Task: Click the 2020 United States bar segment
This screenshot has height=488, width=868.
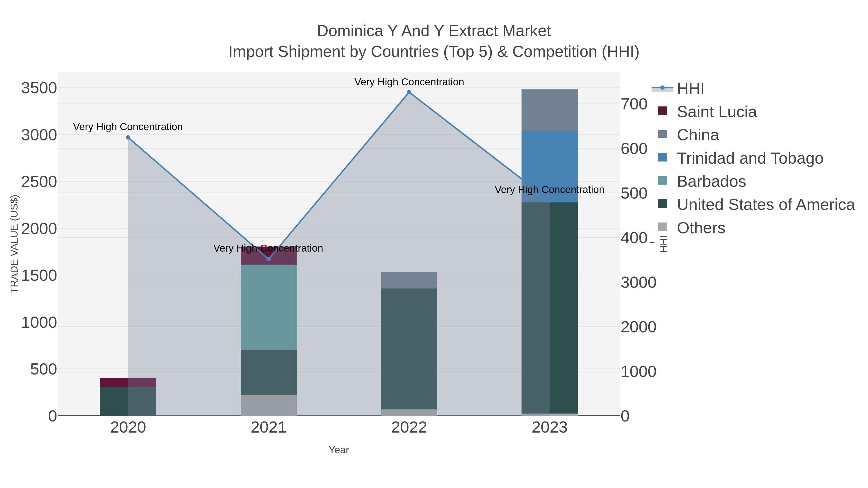Action: click(x=128, y=401)
